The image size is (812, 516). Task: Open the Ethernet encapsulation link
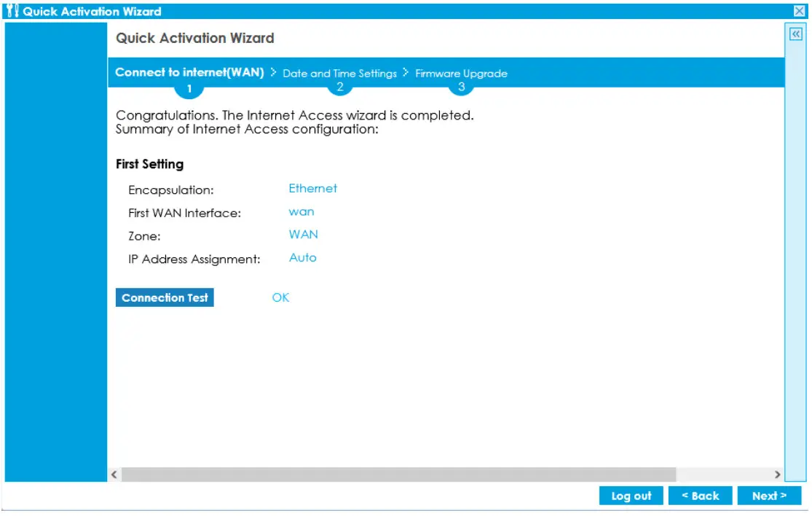pyautogui.click(x=313, y=188)
